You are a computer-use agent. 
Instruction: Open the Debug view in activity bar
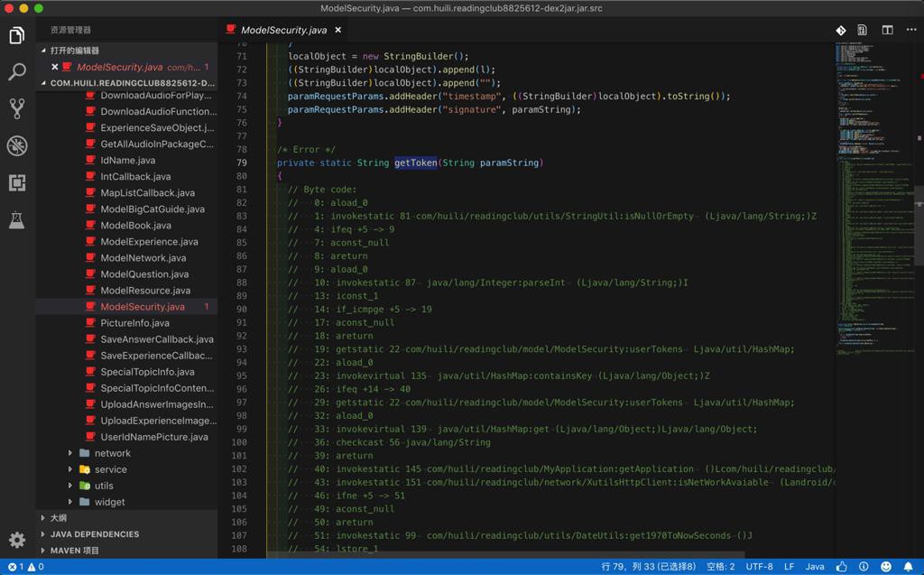pyautogui.click(x=17, y=145)
